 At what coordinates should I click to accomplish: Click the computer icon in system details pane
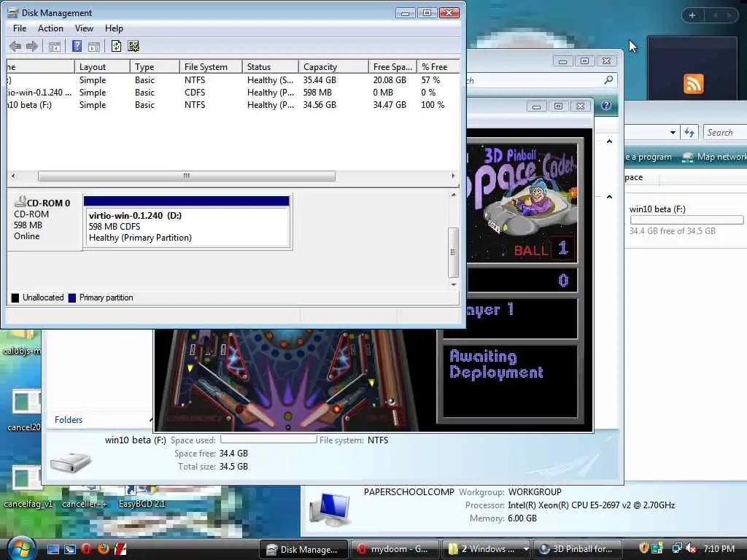pos(330,510)
